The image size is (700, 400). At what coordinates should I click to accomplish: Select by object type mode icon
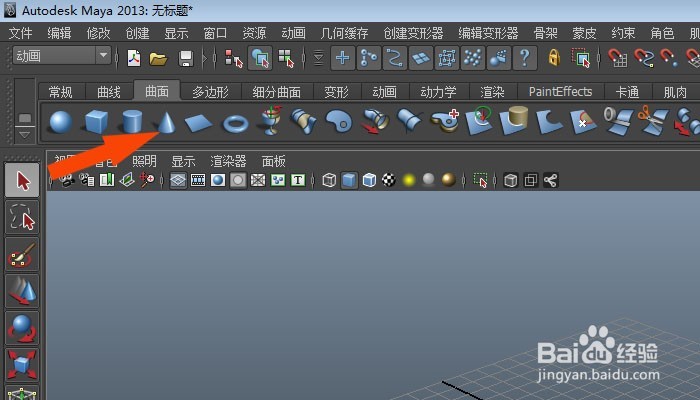click(260, 58)
